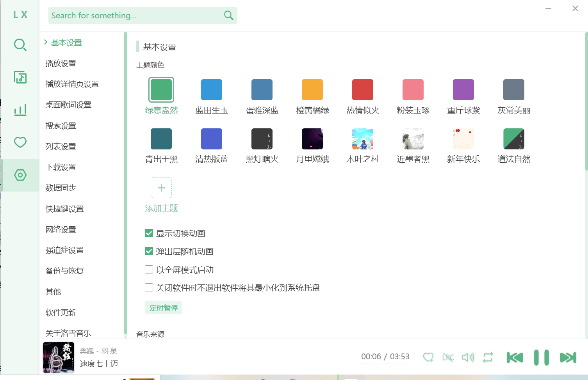Open the song list library icon
The width and height of the screenshot is (588, 380).
[20, 77]
